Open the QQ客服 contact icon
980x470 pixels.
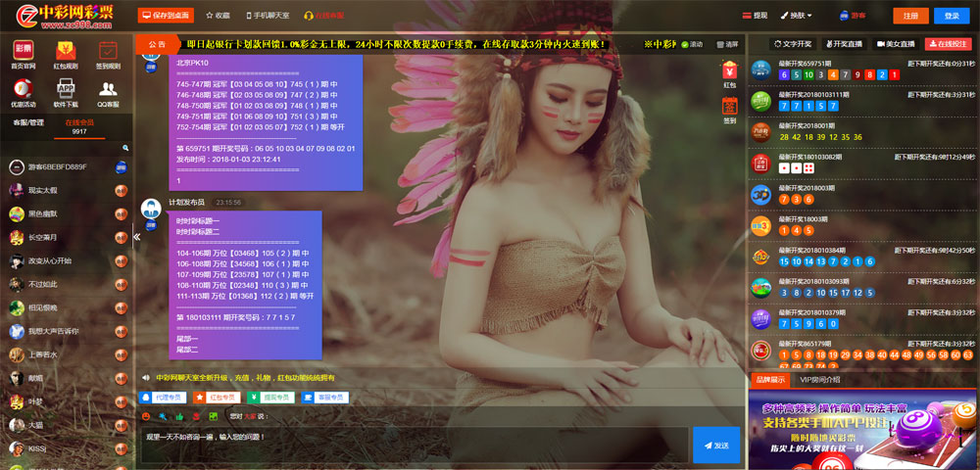[109, 88]
